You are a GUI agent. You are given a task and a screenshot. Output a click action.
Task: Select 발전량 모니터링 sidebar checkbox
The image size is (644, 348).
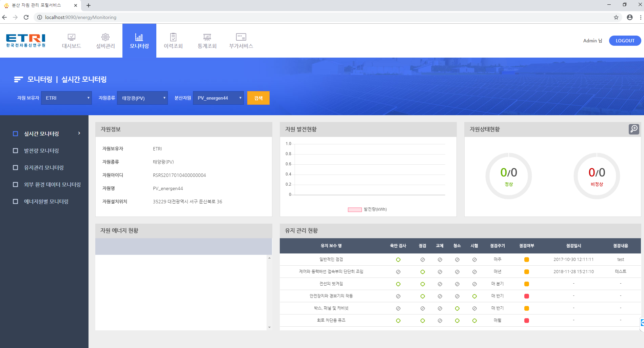click(15, 151)
